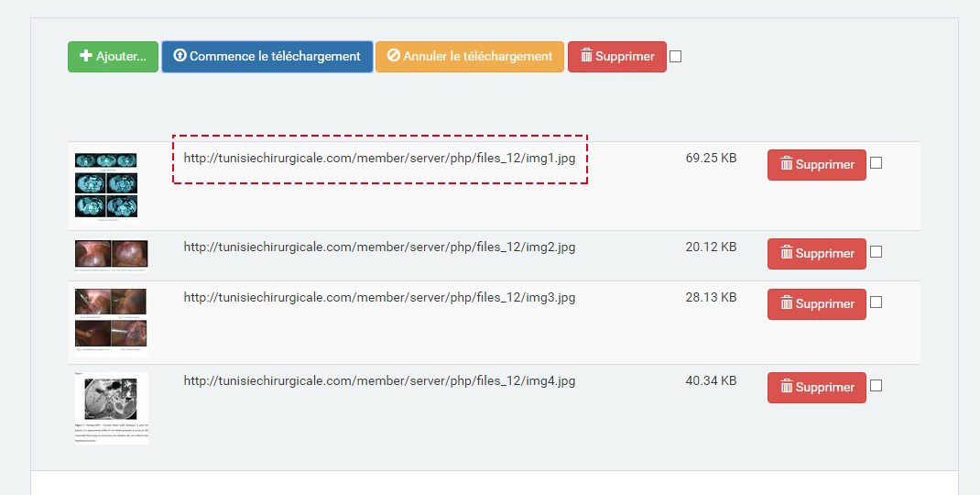This screenshot has width=980, height=495.
Task: Click trash icon in img3.jpg row
Action: click(786, 303)
